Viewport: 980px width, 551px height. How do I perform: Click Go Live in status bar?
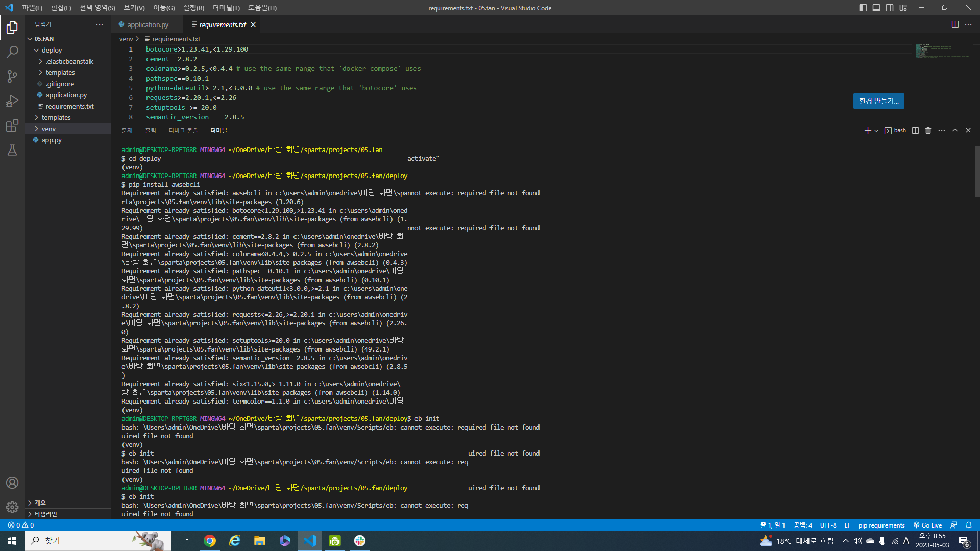927,525
